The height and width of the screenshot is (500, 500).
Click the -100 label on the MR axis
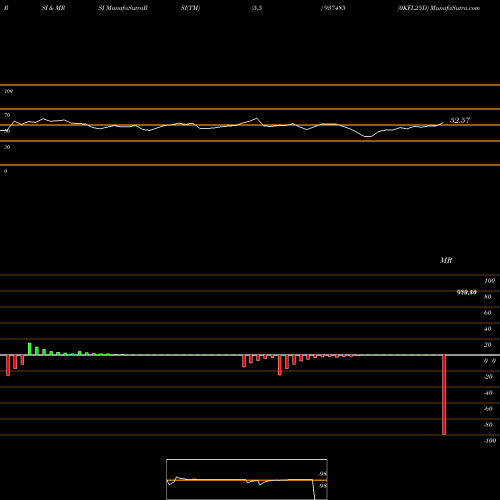[490, 441]
